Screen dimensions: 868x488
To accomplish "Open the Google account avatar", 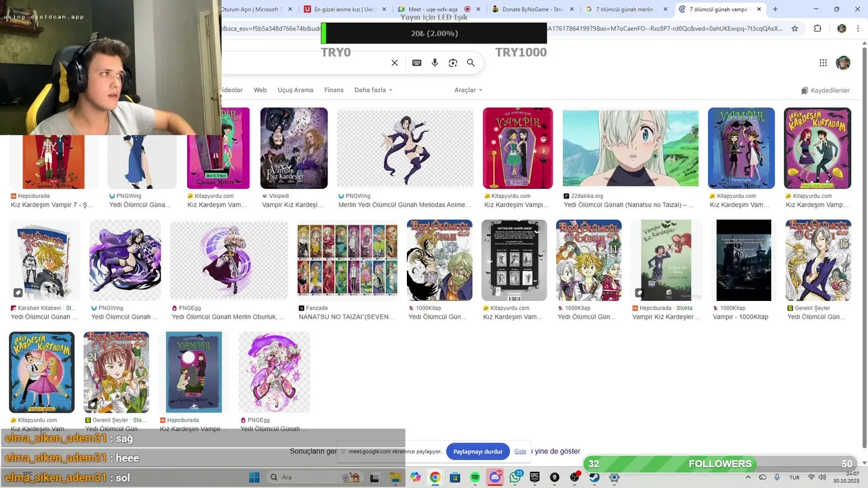I will click(843, 63).
